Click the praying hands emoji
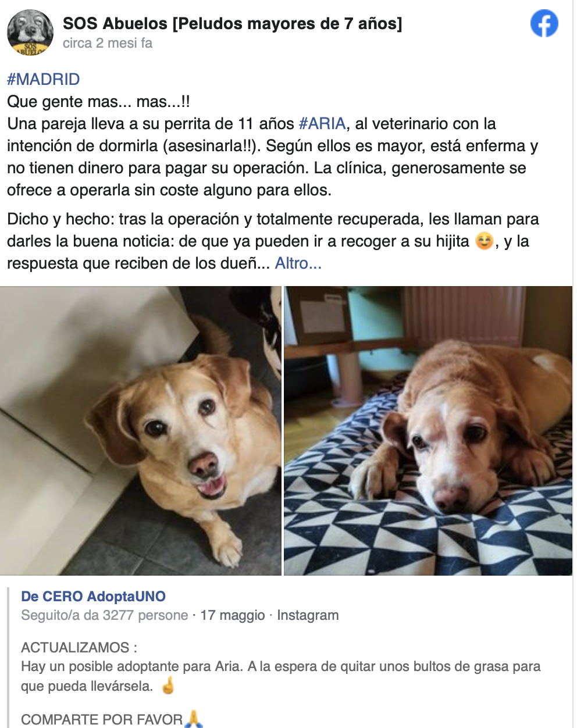This screenshot has width=577, height=728. coord(194,719)
